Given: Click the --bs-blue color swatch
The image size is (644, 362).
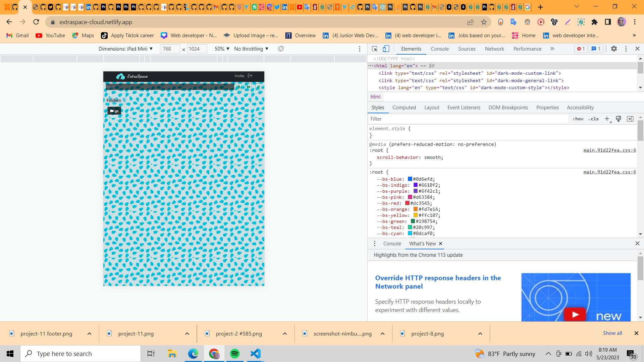Looking at the screenshot, I should click(410, 179).
